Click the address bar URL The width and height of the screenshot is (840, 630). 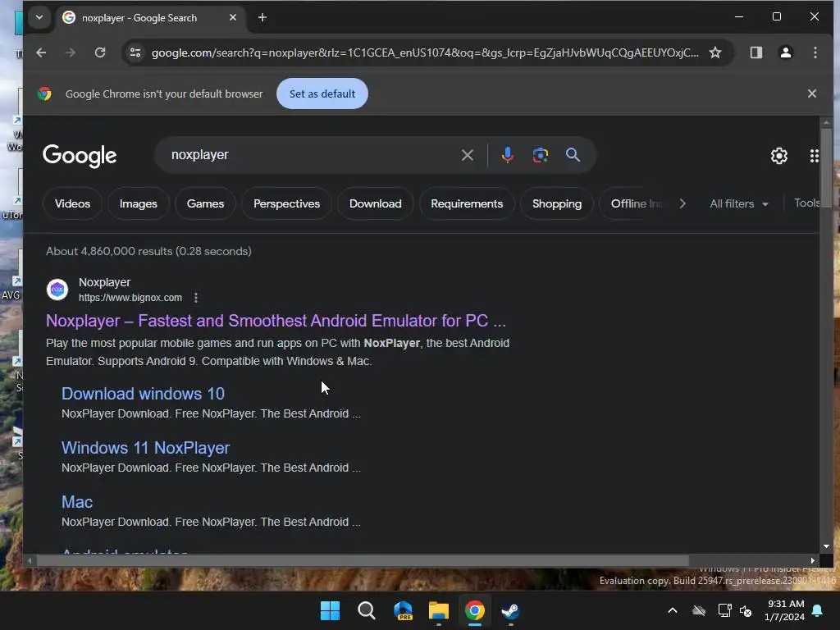click(x=424, y=52)
